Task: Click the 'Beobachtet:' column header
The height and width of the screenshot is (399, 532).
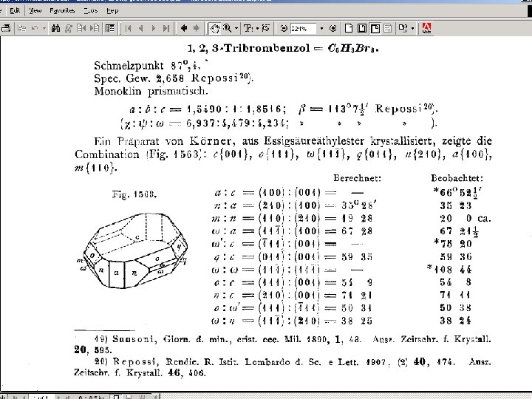Action: [457, 178]
